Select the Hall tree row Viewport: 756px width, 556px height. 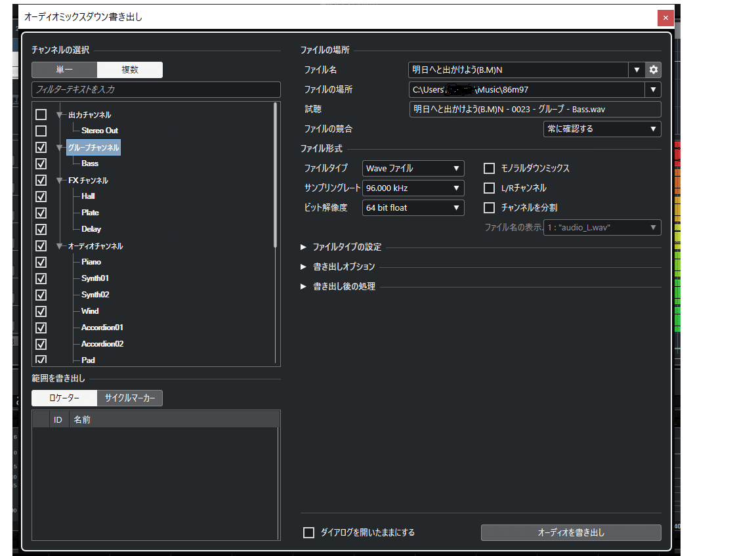click(88, 196)
